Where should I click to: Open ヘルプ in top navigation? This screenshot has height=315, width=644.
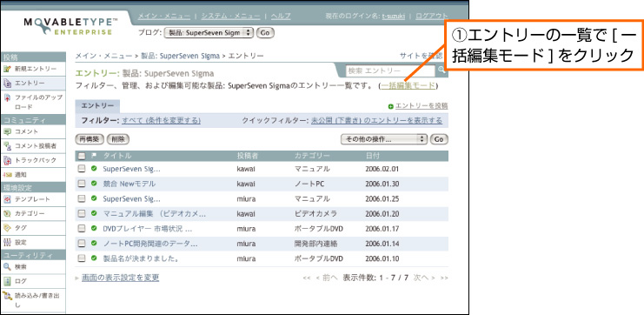(281, 16)
